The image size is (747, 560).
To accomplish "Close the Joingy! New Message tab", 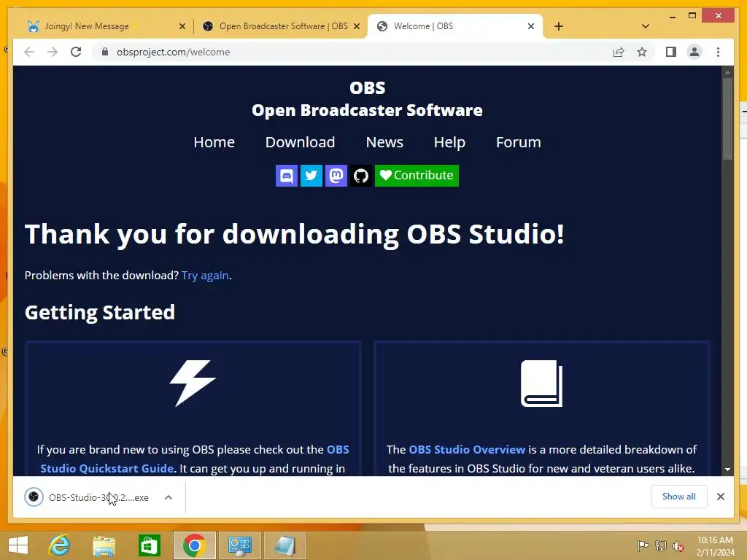I will [182, 27].
